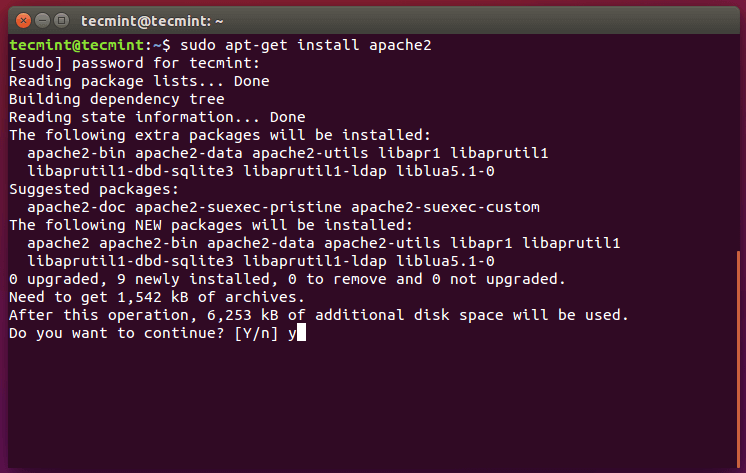Image resolution: width=746 pixels, height=473 pixels.
Task: Click the '1,542 kB' archive size text
Action: click(x=153, y=297)
